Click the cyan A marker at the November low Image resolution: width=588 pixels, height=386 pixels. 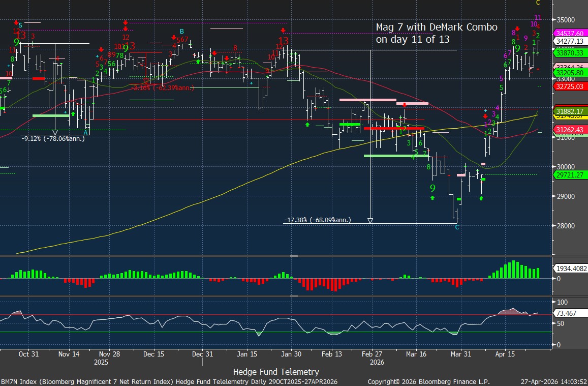pyautogui.click(x=86, y=132)
